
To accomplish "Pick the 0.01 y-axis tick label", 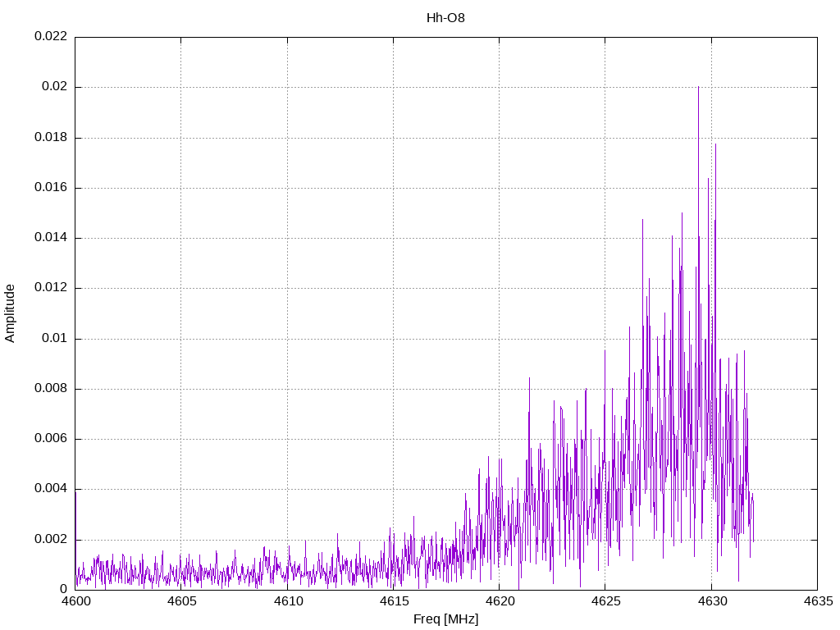I will pyautogui.click(x=55, y=339).
